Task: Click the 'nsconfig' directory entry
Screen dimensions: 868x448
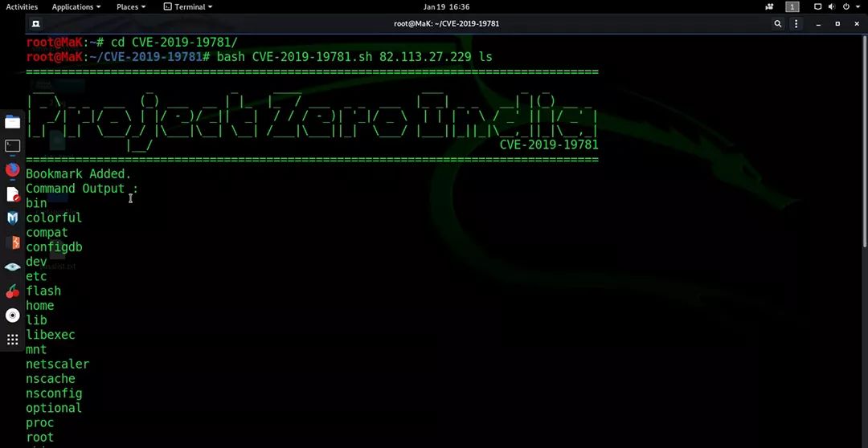Action: coord(55,393)
